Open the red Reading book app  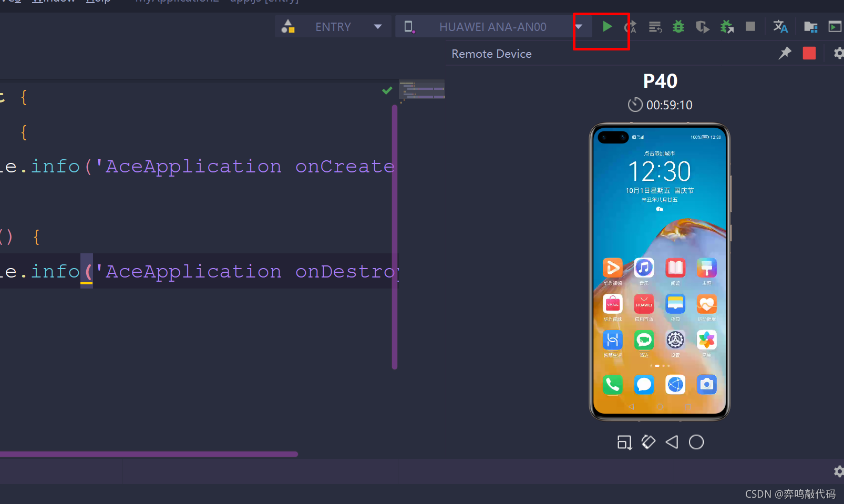tap(675, 268)
